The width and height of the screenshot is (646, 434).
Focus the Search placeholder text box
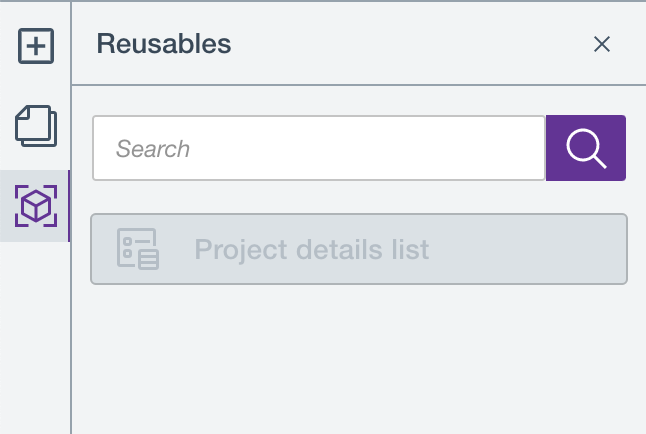click(318, 149)
